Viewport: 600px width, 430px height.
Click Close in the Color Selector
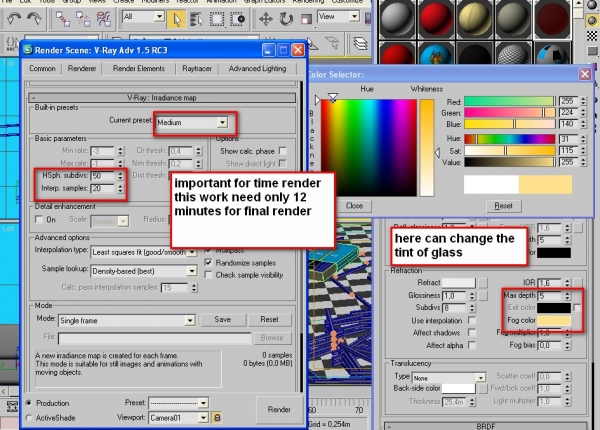(354, 206)
